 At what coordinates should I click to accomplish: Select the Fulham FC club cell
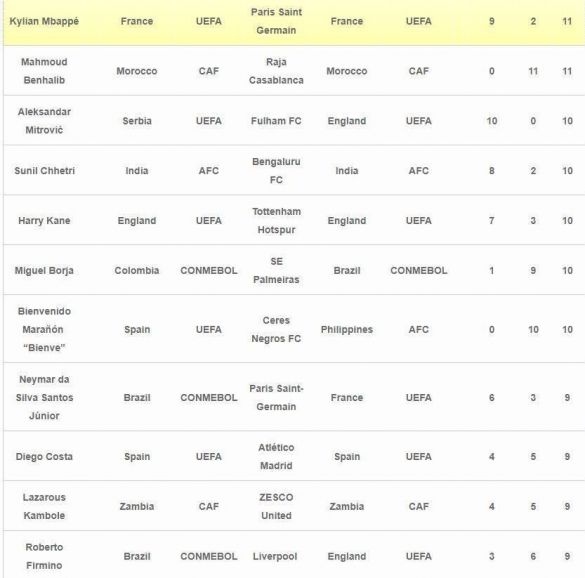pos(276,121)
